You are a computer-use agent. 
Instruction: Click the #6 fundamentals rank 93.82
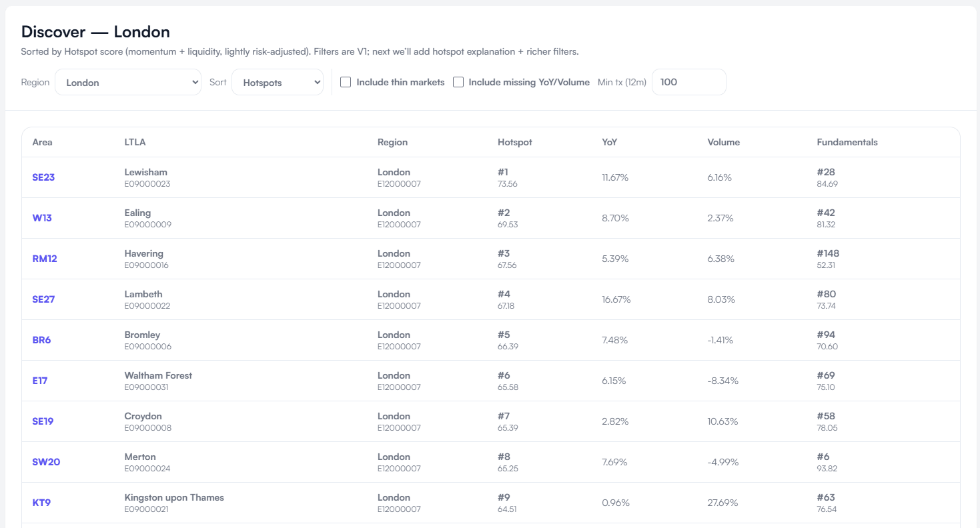point(827,462)
